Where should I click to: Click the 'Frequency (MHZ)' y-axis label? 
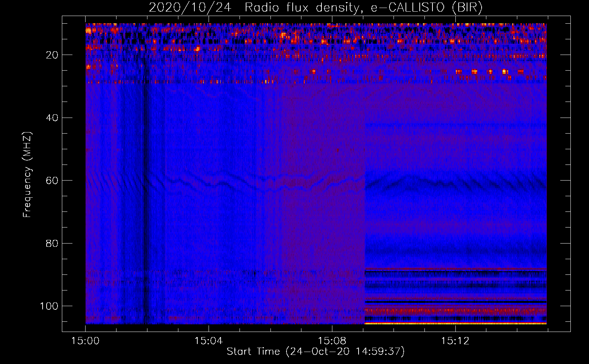click(27, 174)
